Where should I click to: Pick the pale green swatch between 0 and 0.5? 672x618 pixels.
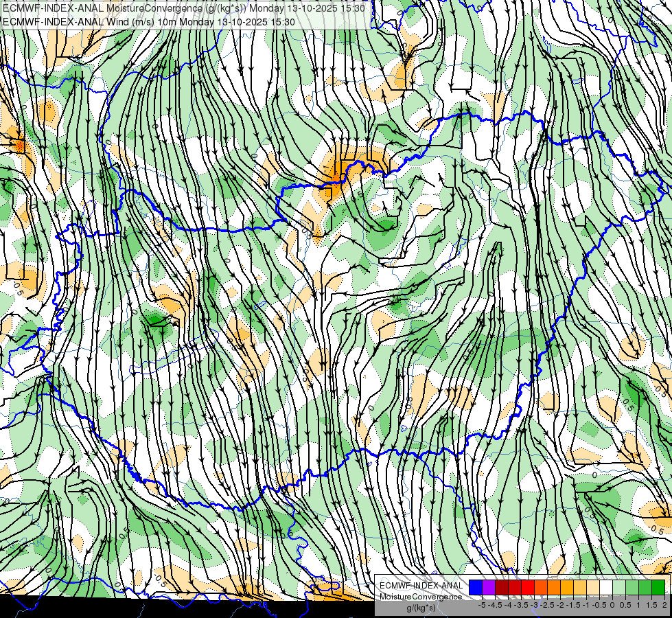click(619, 587)
